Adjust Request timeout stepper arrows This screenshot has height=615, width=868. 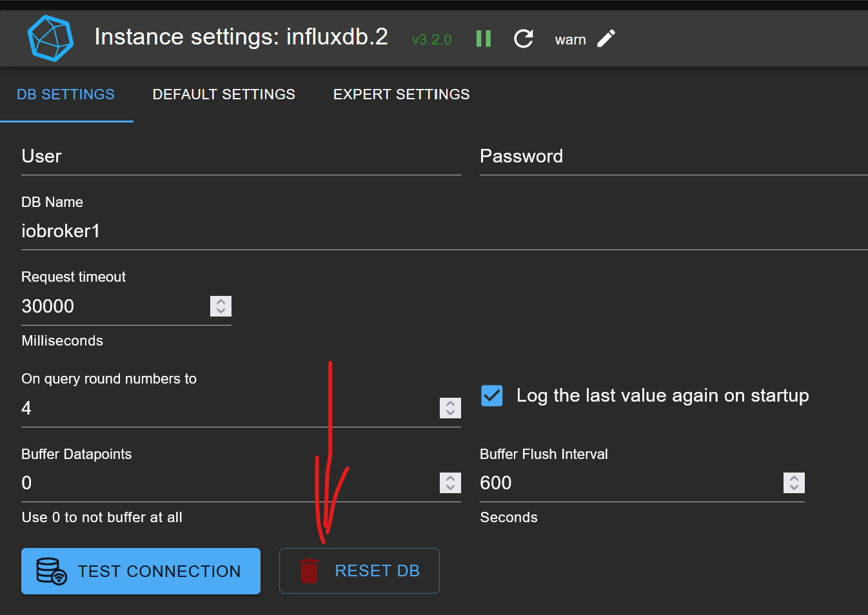point(221,306)
